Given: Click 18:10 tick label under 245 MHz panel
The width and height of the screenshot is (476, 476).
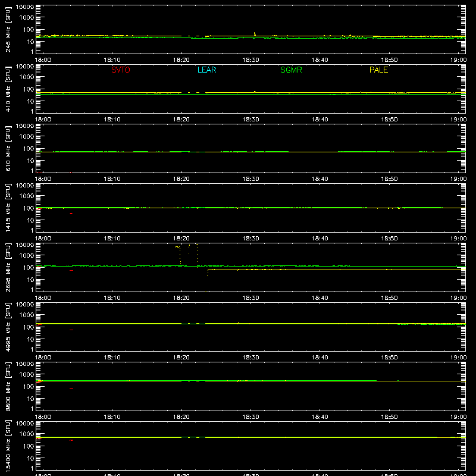Looking at the screenshot, I should click(112, 60).
